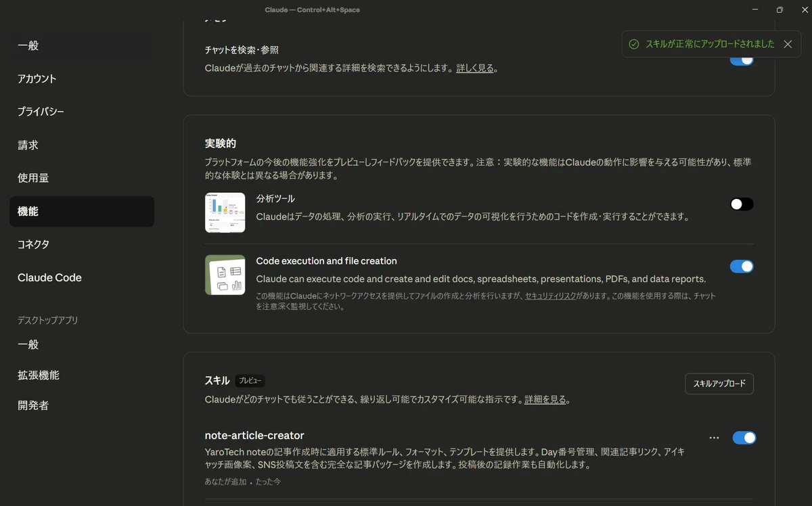Select 機能 in the sidebar
Screen dimensions: 812x506
(82, 212)
